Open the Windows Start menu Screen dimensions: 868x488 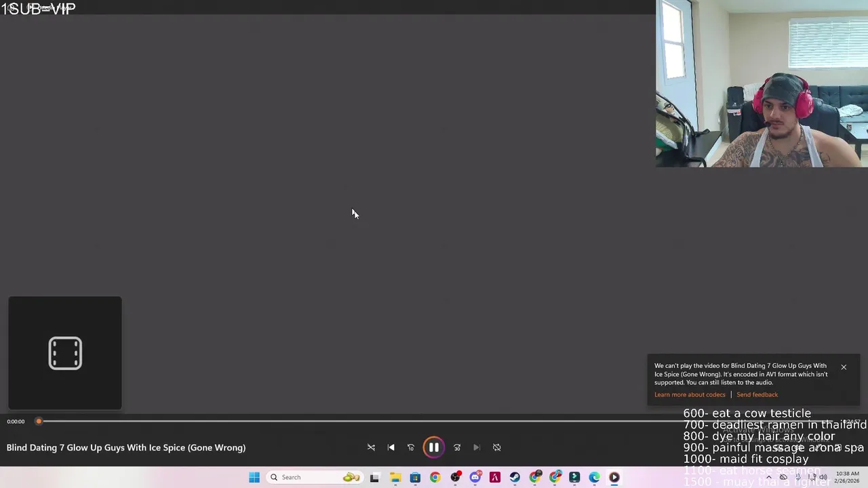point(254,477)
